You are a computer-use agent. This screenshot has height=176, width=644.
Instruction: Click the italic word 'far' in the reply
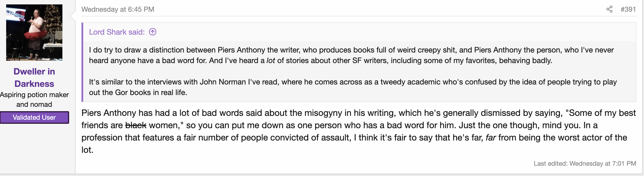491,138
